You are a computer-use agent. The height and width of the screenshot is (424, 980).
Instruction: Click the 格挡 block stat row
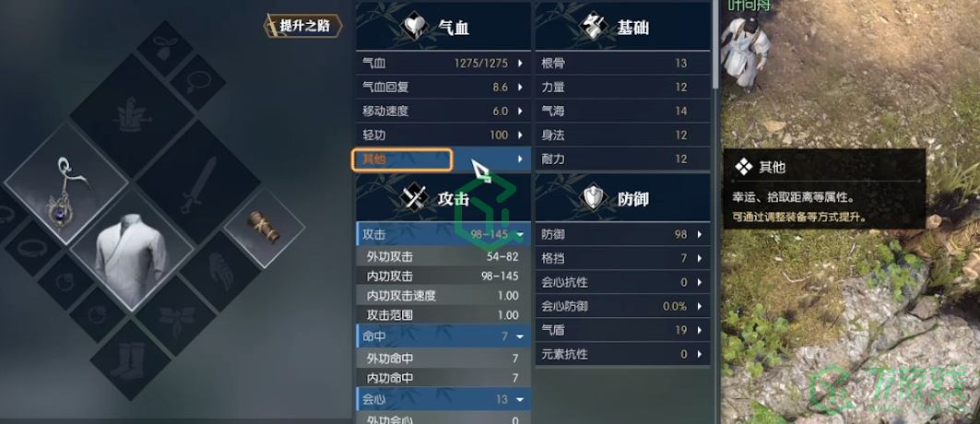622,258
